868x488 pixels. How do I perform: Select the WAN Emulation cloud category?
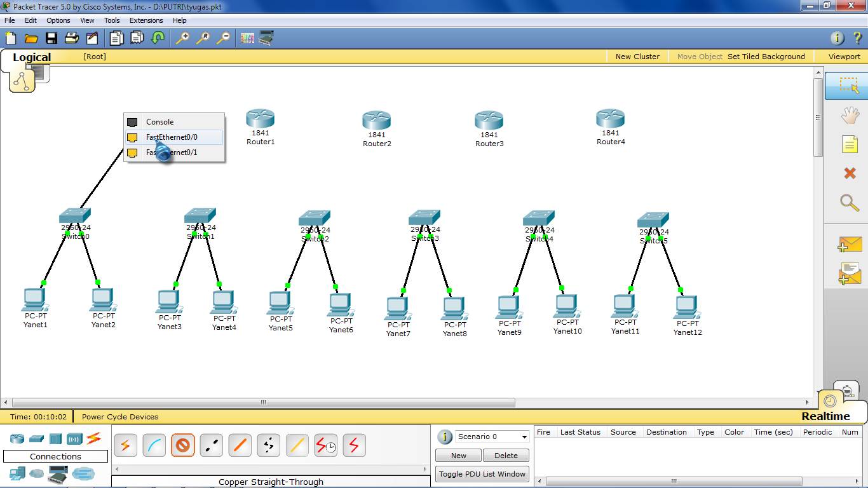[x=37, y=474]
